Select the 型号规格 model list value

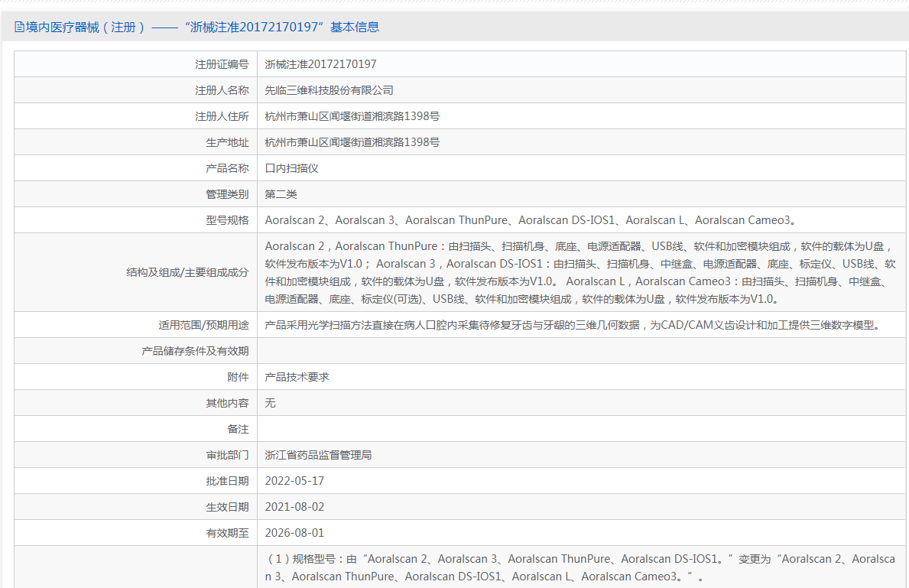(x=531, y=220)
